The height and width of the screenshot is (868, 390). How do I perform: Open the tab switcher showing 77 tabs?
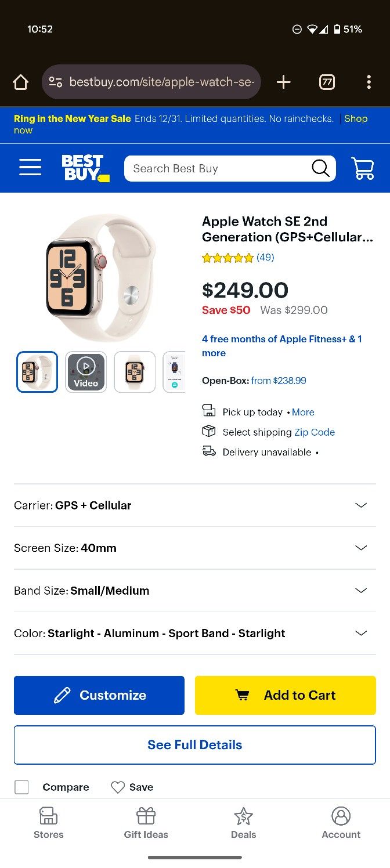(x=327, y=82)
